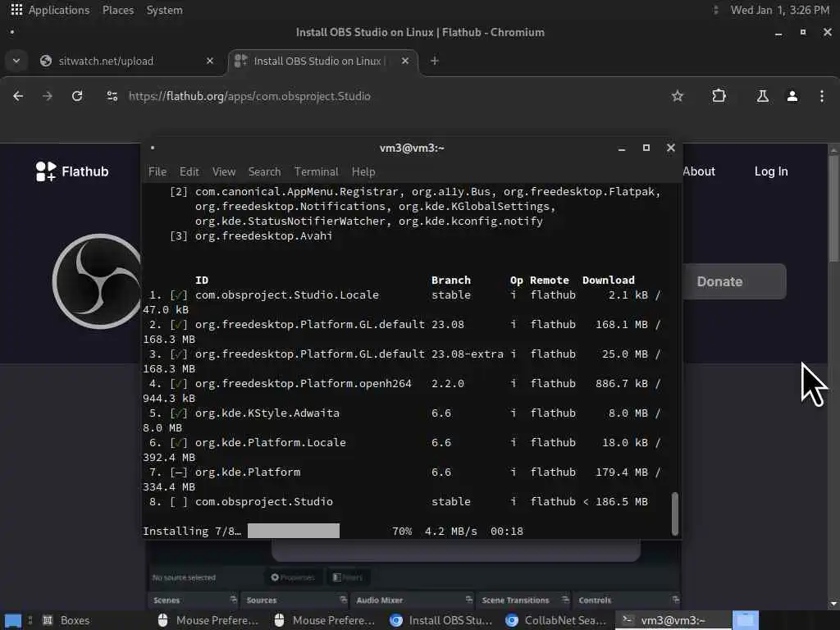Open Chromium experiments flask icon
This screenshot has width=840, height=630.
(x=762, y=96)
